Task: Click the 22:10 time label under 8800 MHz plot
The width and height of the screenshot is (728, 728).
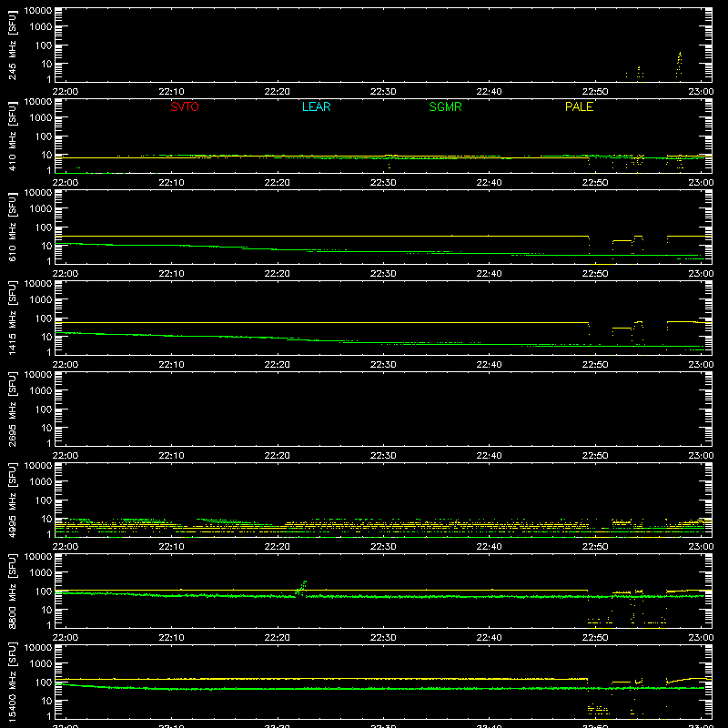Action: (x=171, y=638)
